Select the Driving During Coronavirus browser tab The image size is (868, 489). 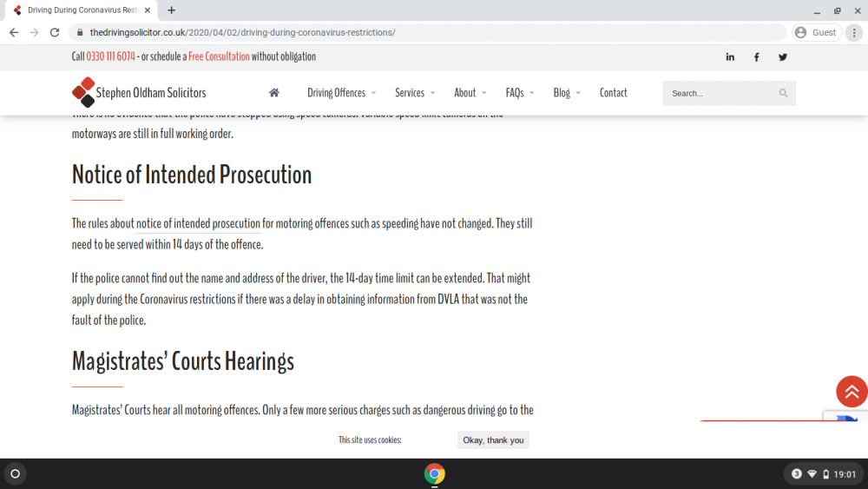click(x=82, y=10)
